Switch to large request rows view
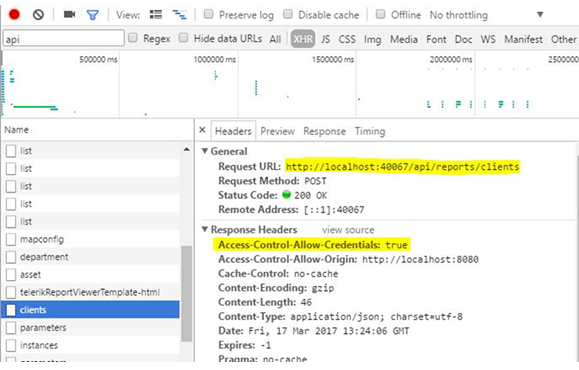Viewport: 579px width, 370px height. coord(155,14)
